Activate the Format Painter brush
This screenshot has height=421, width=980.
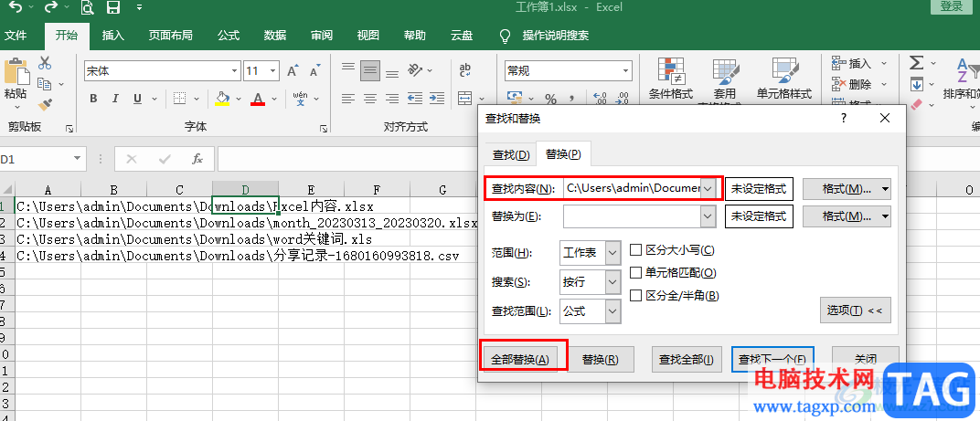[45, 105]
